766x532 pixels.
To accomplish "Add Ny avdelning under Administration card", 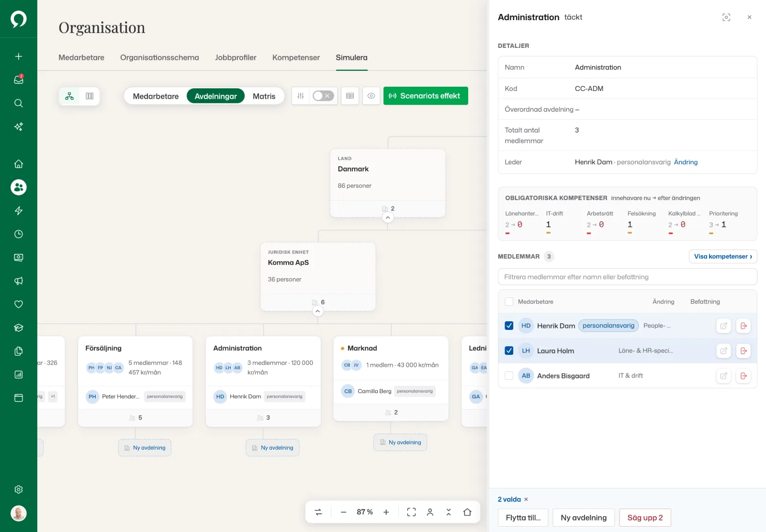I will (272, 448).
